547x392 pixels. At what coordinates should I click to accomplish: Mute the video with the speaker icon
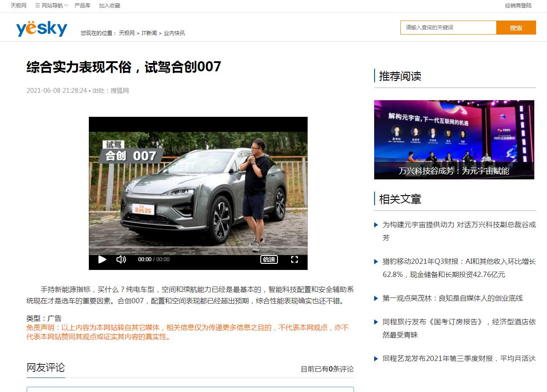(x=121, y=259)
